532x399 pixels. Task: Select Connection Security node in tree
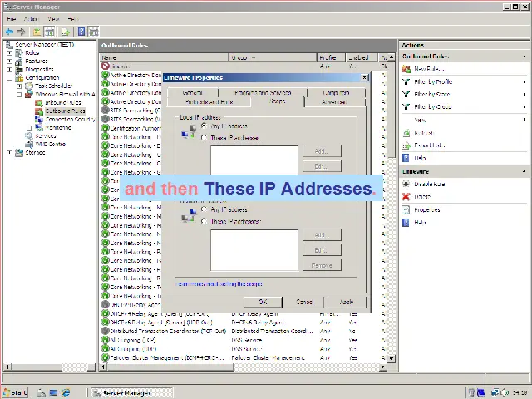click(70, 120)
